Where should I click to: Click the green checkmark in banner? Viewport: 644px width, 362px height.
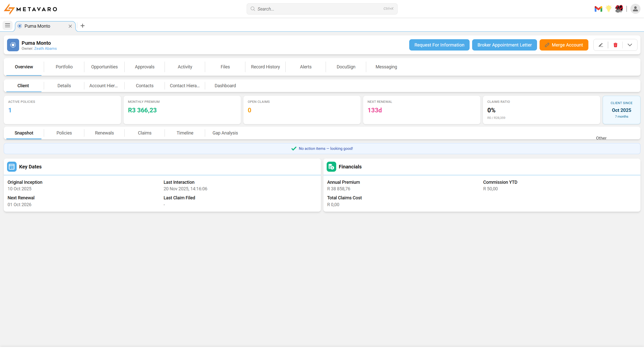[294, 149]
